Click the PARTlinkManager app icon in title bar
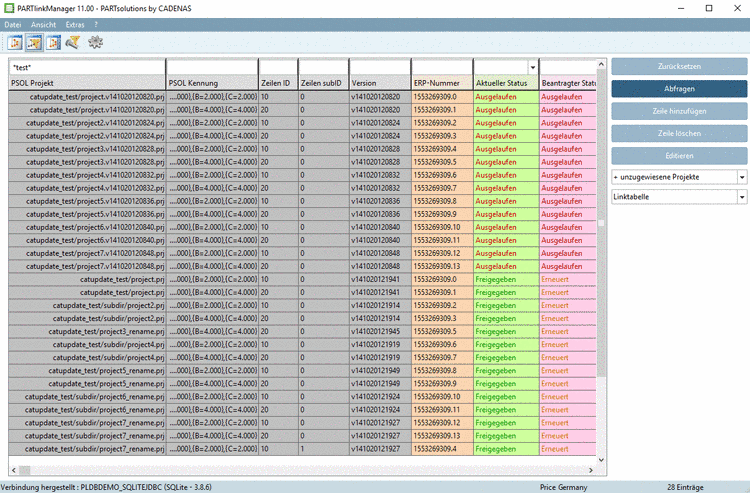The image size is (750, 493). [x=8, y=7]
